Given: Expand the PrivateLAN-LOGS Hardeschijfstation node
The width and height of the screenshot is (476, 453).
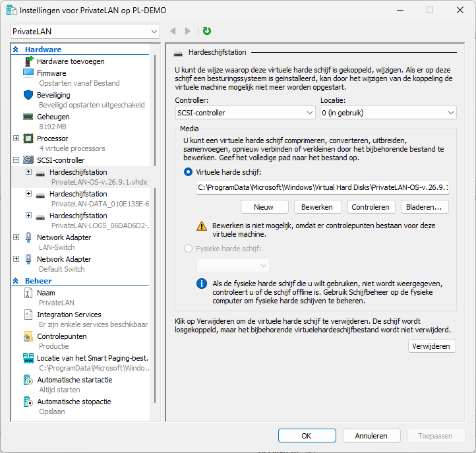Looking at the screenshot, I should tap(28, 215).
